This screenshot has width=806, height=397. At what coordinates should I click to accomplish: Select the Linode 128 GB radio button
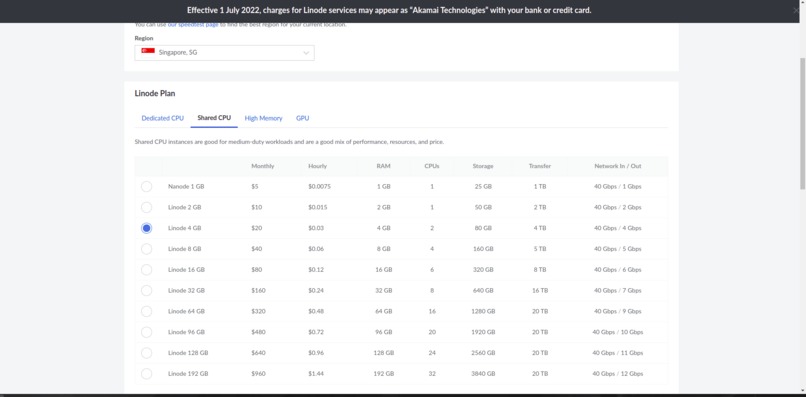pos(146,353)
